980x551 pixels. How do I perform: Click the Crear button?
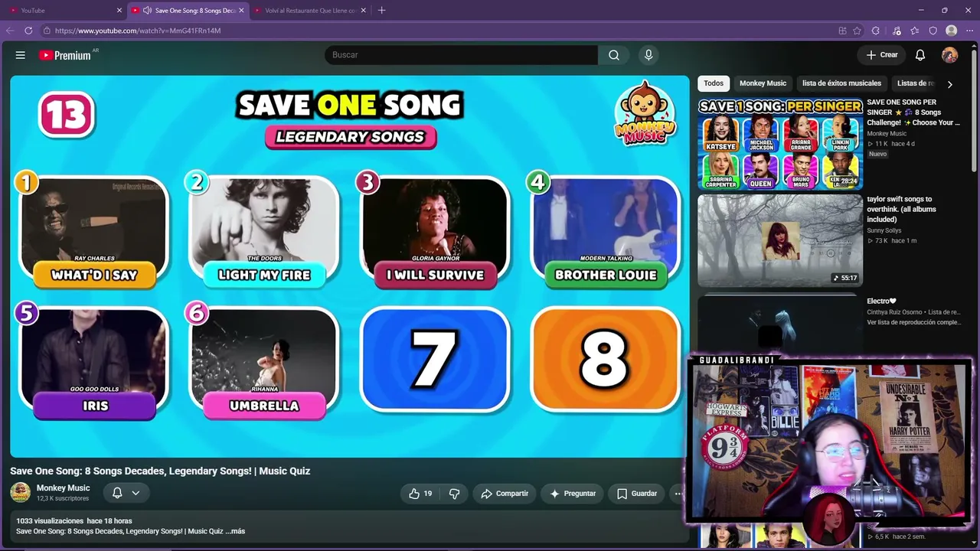click(882, 55)
